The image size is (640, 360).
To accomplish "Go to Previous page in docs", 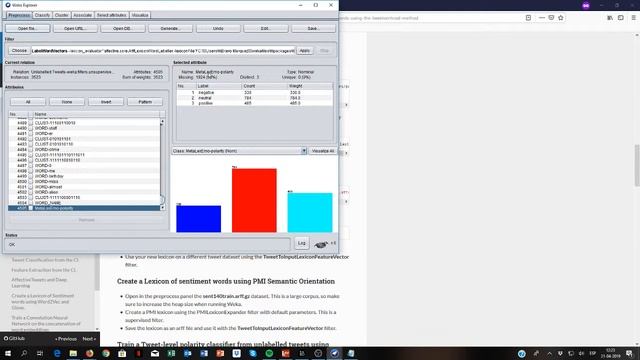I will click(x=66, y=339).
